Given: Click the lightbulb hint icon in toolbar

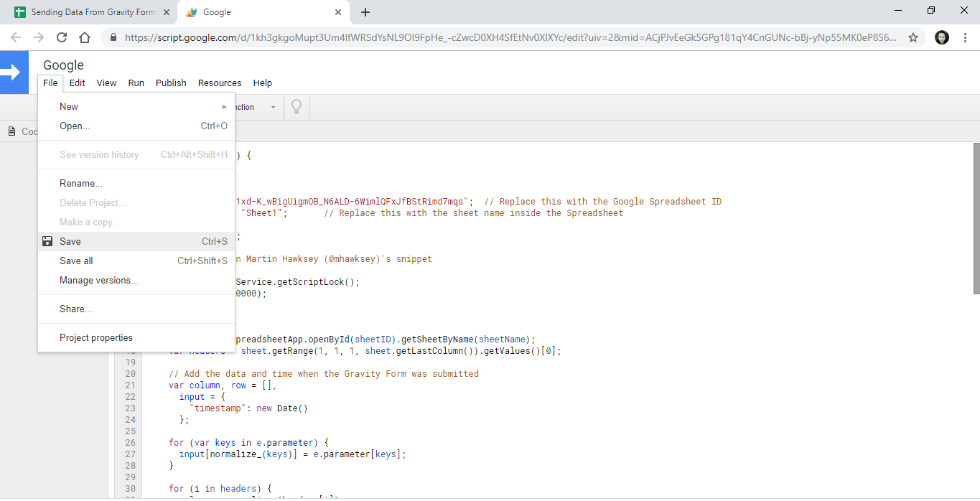Looking at the screenshot, I should 296,107.
